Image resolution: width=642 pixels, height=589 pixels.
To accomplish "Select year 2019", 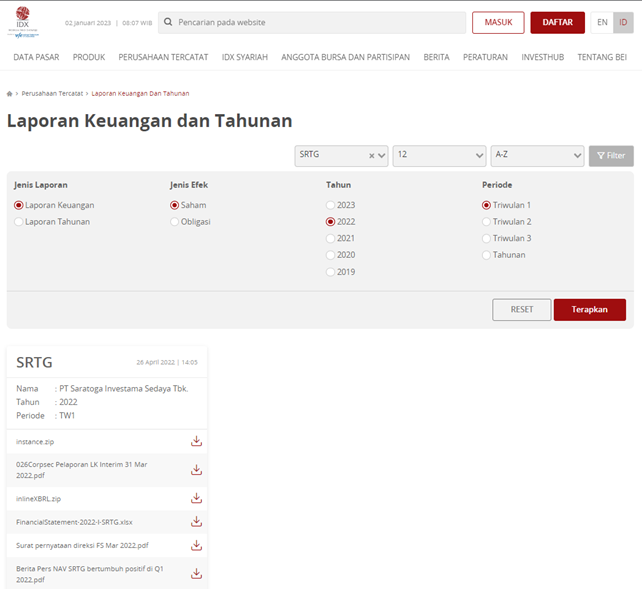I will (330, 272).
